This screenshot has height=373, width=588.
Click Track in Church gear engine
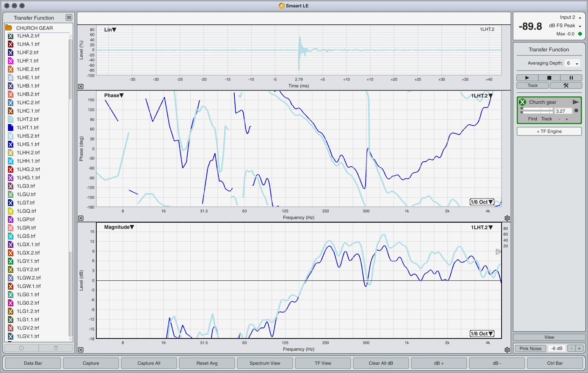click(547, 119)
